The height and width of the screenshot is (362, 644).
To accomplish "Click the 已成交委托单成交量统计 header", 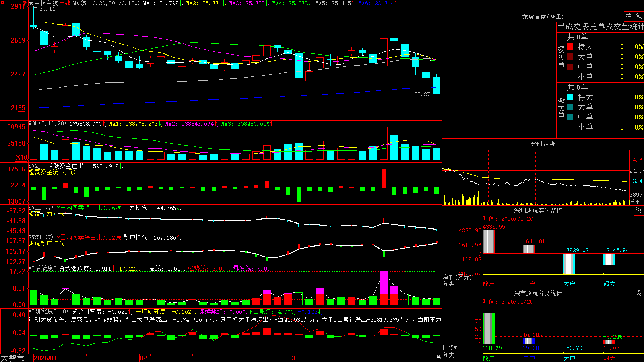I will (601, 27).
